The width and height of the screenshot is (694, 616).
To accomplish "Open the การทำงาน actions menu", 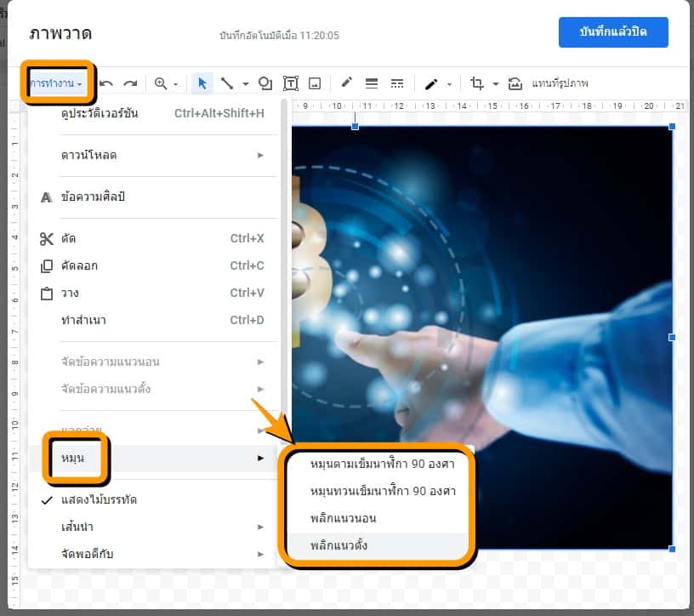I will coord(57,83).
